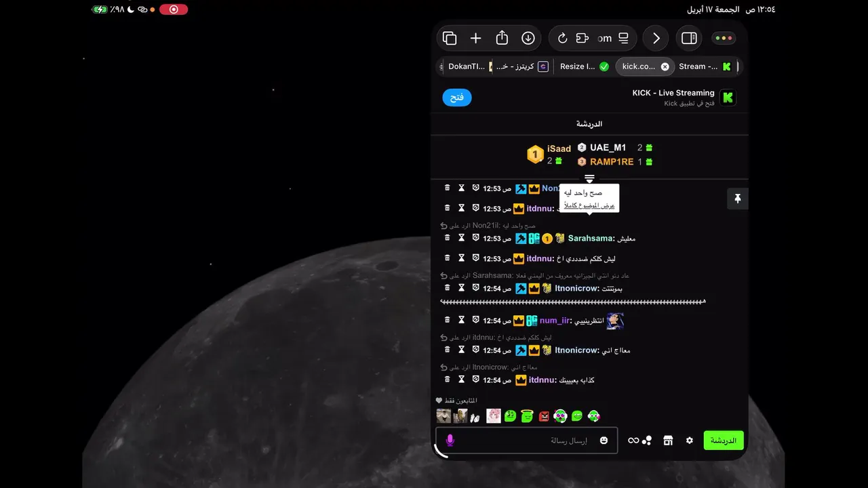Open the tab overview icon
Screen dimensions: 868x488
pyautogui.click(x=450, y=39)
